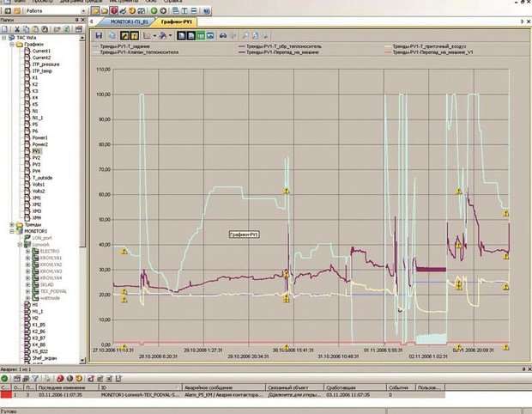This screenshot has width=532, height=414.
Task: Click the 'Alarm_PS_KM' alarm message cell
Action: pos(224,395)
